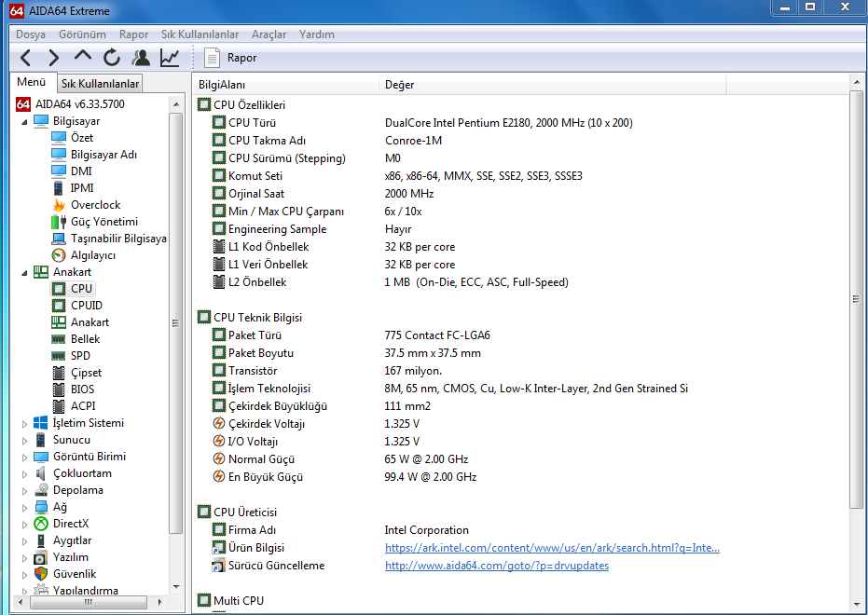This screenshot has height=615, width=868.
Task: Expand the Yazılım tree node
Action: (x=24, y=558)
